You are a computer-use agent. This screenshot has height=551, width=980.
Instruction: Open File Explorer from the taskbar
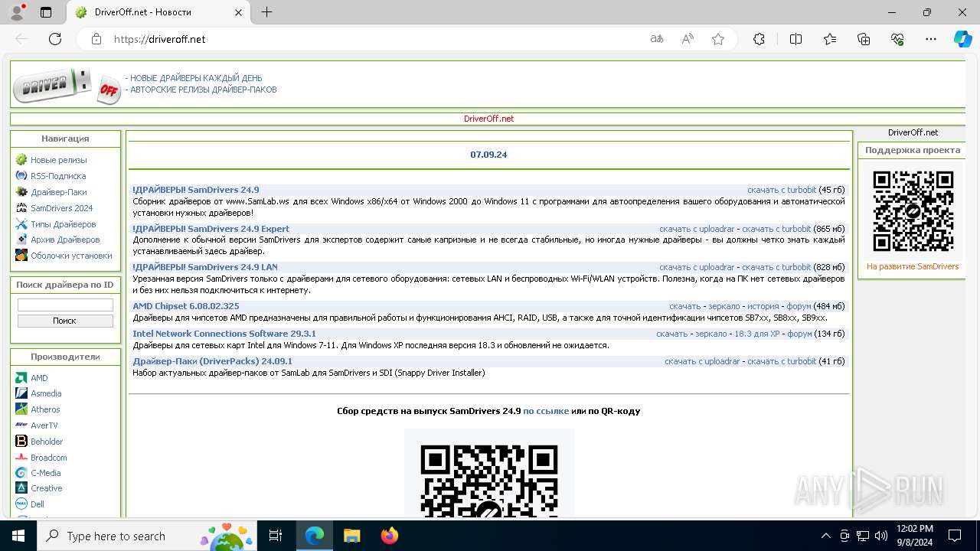352,536
